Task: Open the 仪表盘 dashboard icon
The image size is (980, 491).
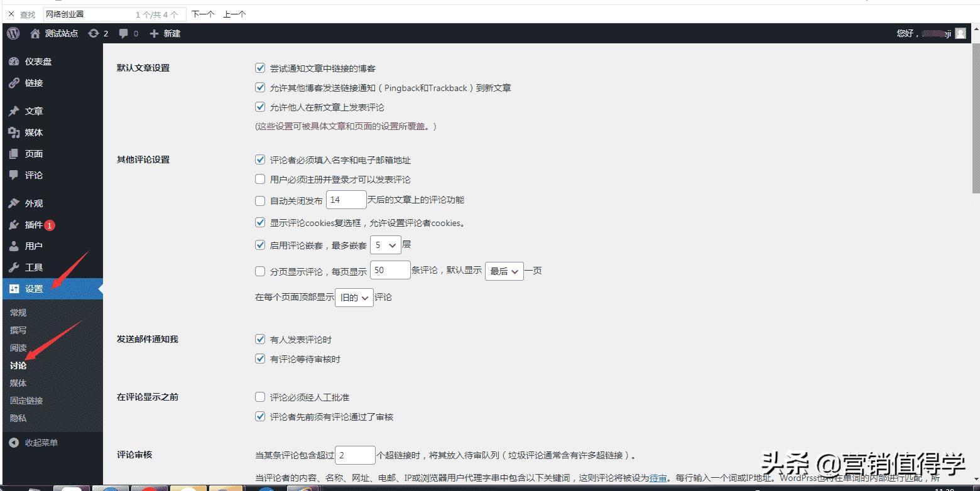Action: (x=14, y=62)
